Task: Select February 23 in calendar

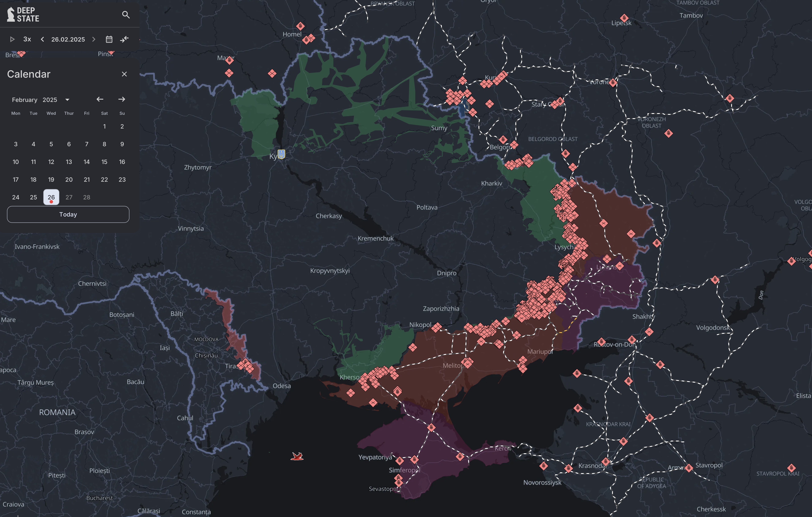Action: click(122, 180)
